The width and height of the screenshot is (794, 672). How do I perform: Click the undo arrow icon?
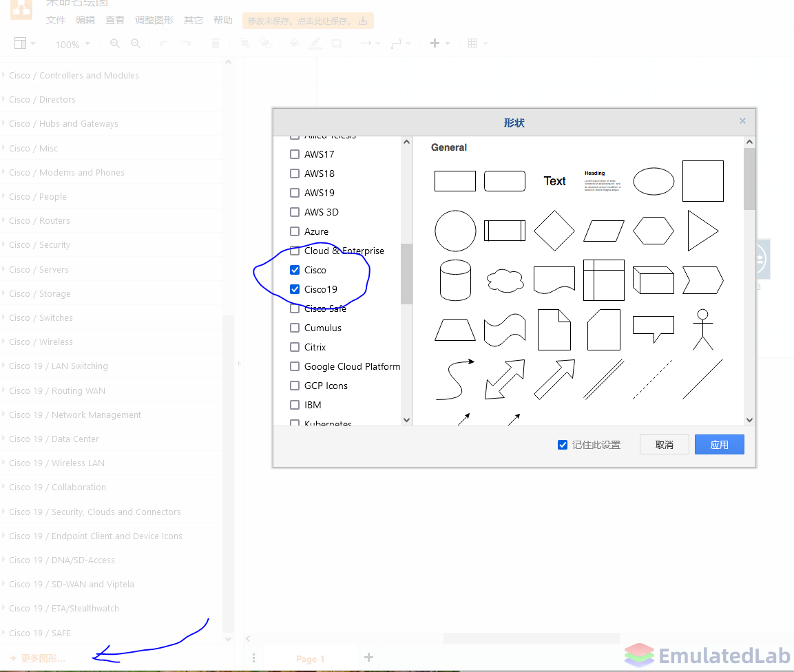pos(164,43)
